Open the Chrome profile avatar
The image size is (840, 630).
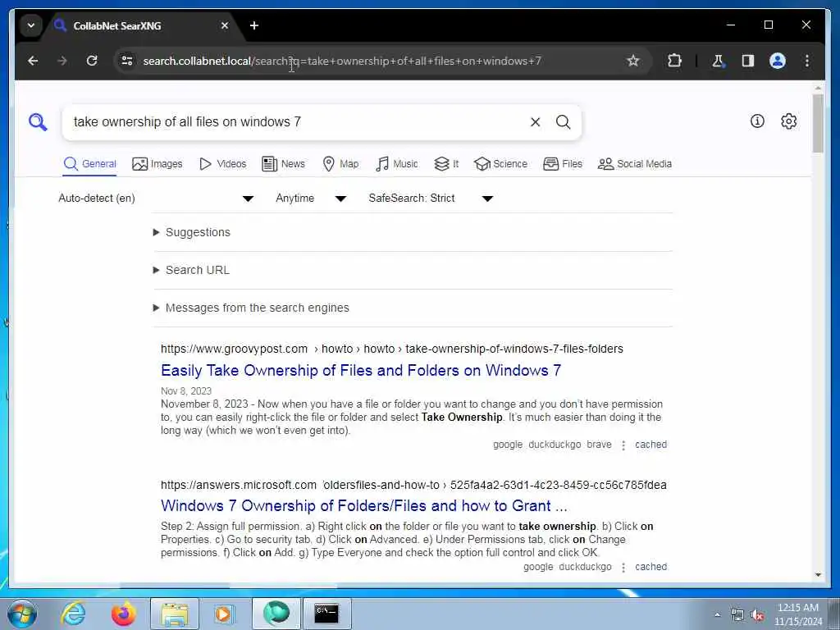(x=778, y=61)
